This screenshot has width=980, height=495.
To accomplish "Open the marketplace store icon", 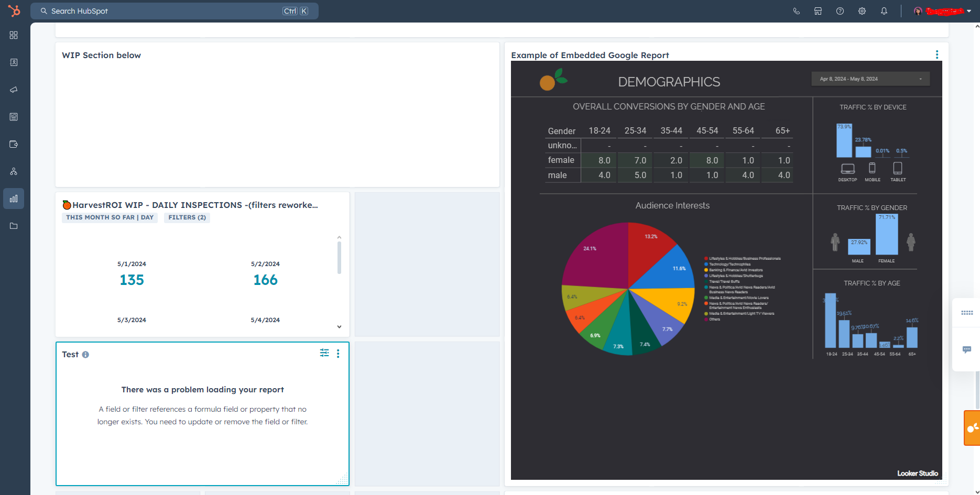I will point(818,11).
